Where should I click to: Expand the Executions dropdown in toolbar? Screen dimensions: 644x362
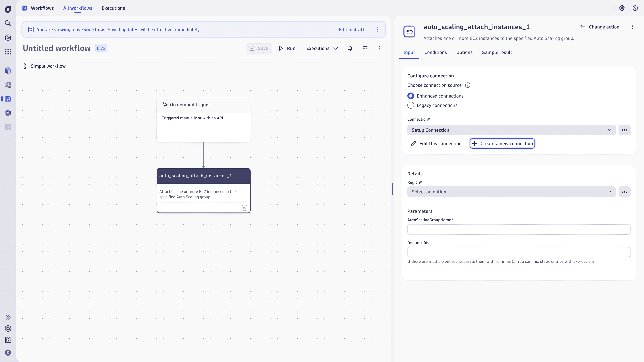[x=322, y=48]
